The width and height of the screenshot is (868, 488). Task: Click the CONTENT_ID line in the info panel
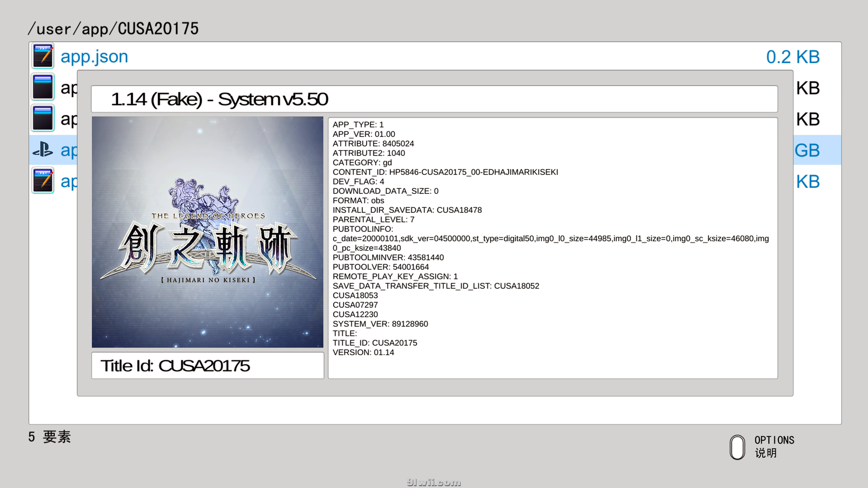[x=445, y=172]
